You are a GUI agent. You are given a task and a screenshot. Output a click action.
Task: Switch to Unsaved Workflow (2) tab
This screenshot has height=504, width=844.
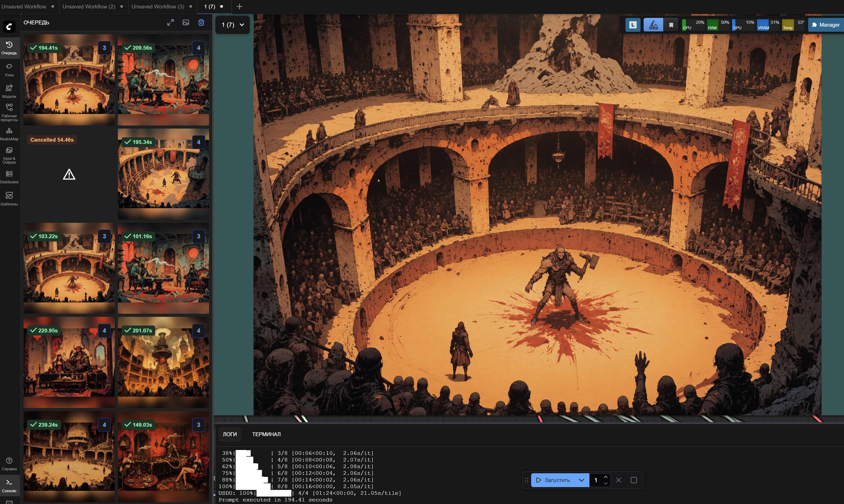pos(89,6)
